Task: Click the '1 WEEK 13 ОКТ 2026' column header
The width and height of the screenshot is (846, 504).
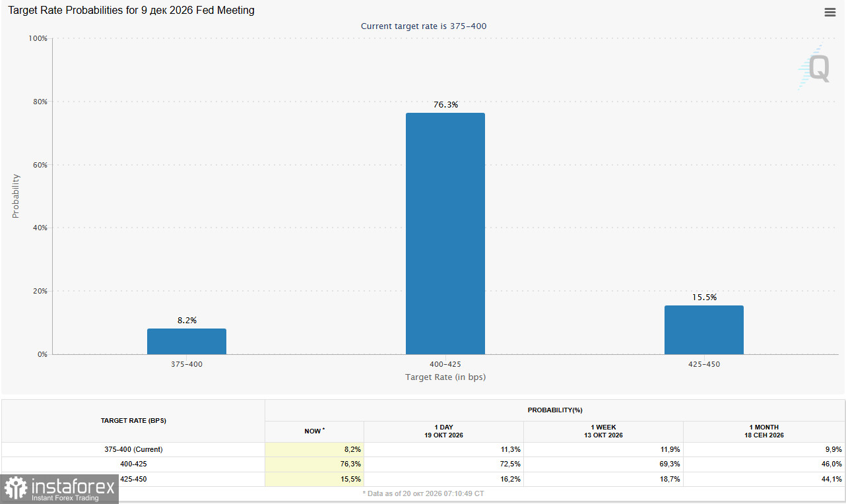Action: 604,431
